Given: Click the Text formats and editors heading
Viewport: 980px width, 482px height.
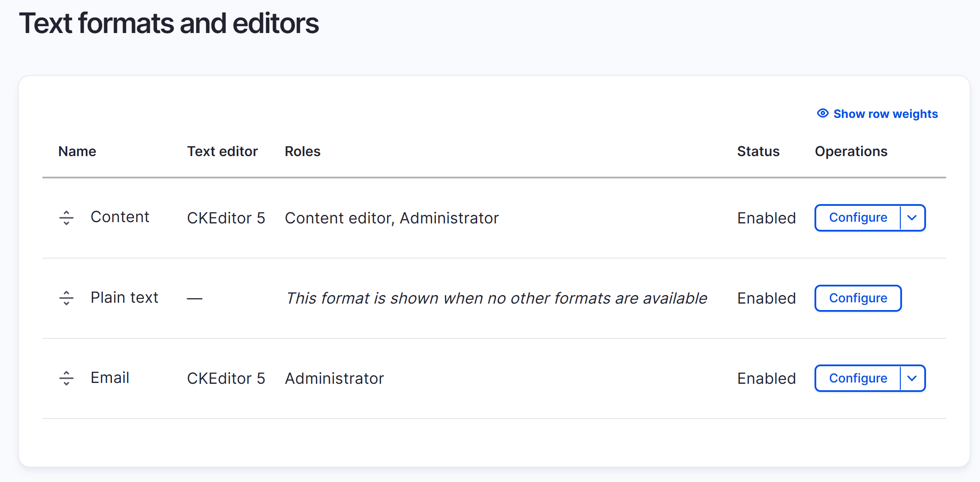Looking at the screenshot, I should click(x=169, y=23).
